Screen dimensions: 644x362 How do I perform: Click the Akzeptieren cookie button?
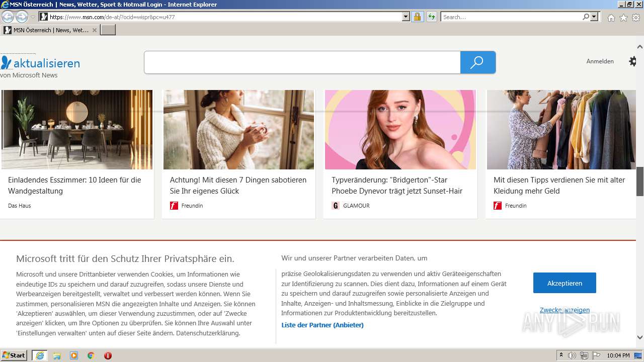(x=565, y=283)
